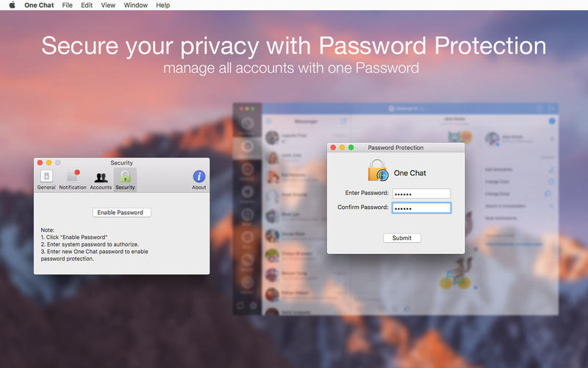Open the One Chat application menu

[39, 5]
